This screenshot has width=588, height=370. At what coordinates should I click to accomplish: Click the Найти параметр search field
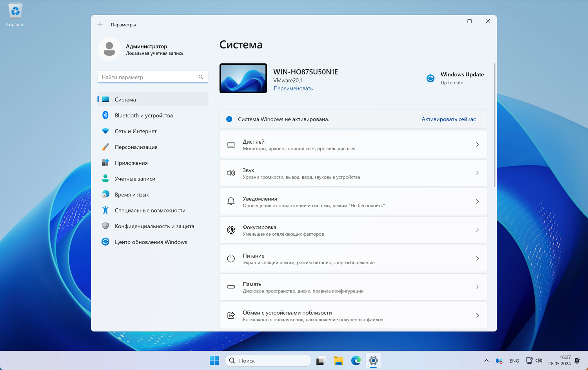tap(149, 77)
